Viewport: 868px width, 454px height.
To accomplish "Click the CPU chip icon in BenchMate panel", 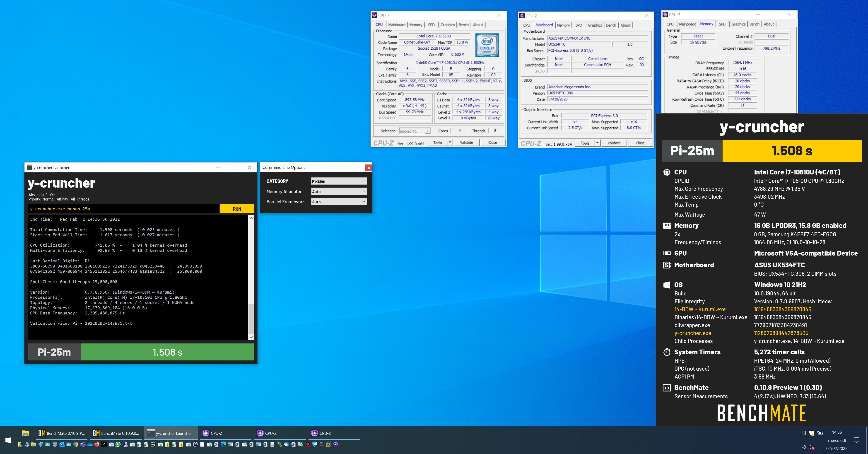I will 666,172.
